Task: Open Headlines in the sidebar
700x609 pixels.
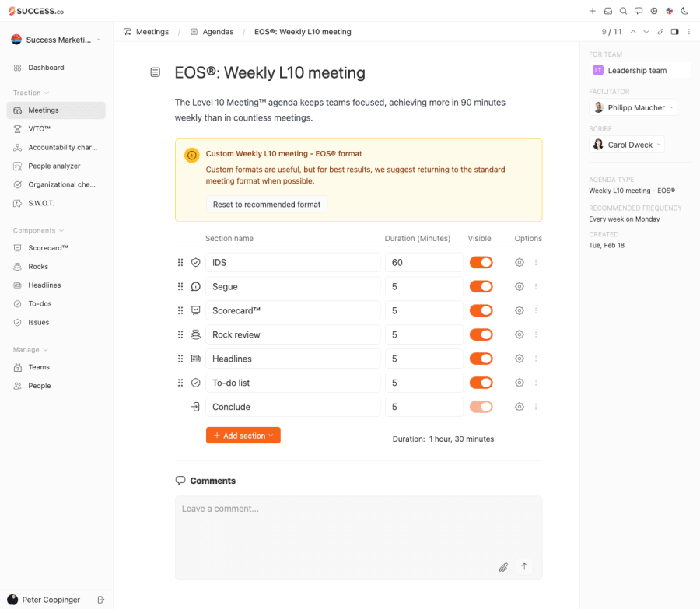Action: [56, 285]
